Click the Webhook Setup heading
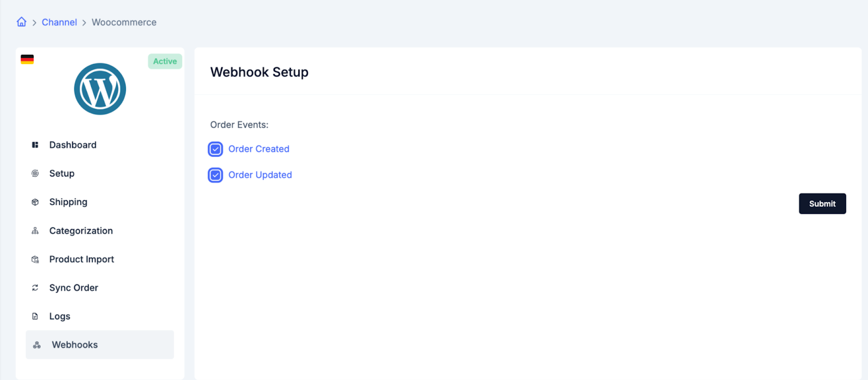This screenshot has height=380, width=868. (259, 72)
